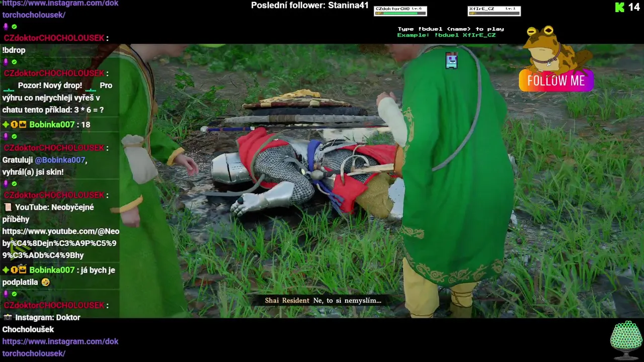Open the Instagram link above the !bdrop message
644x362 pixels.
[60, 9]
